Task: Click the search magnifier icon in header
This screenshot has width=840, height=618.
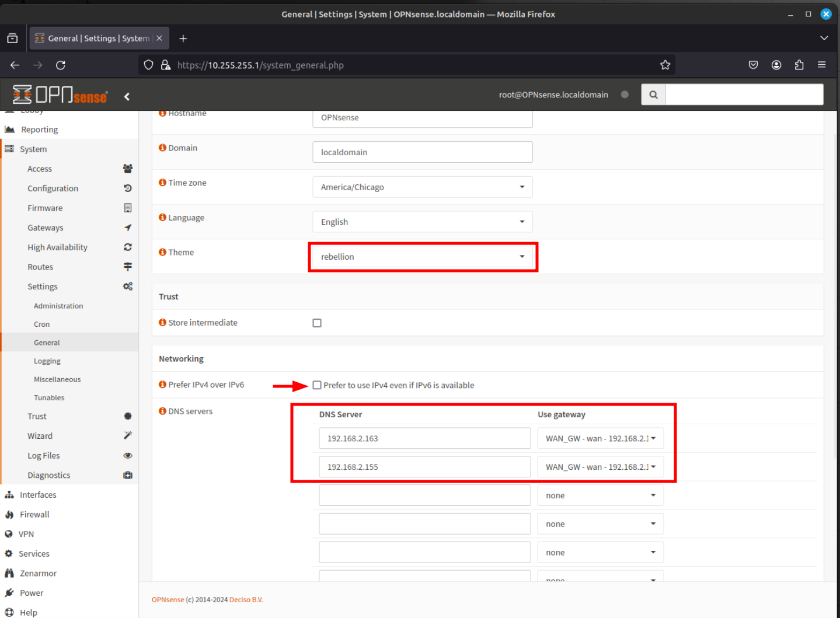Action: click(653, 95)
